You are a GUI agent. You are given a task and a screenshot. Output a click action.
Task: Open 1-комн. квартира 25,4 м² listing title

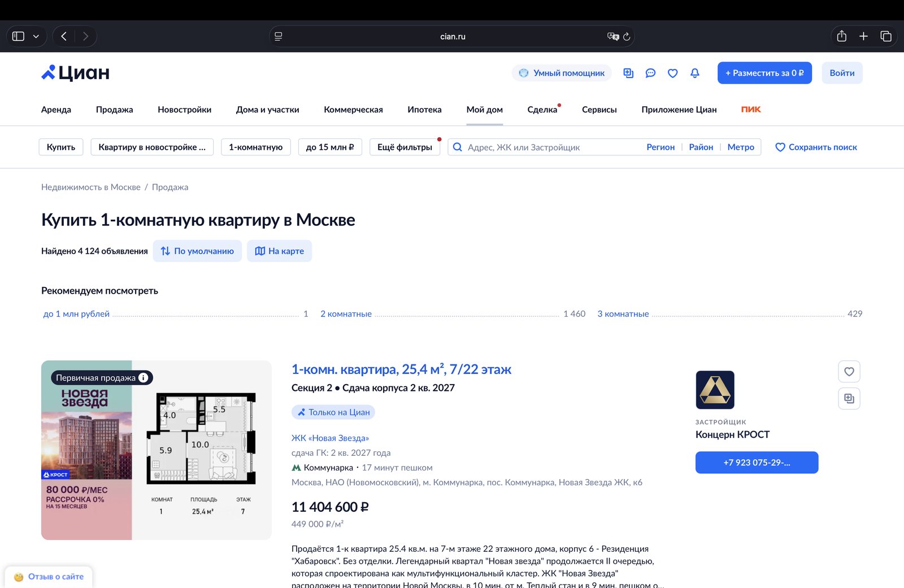pos(401,369)
